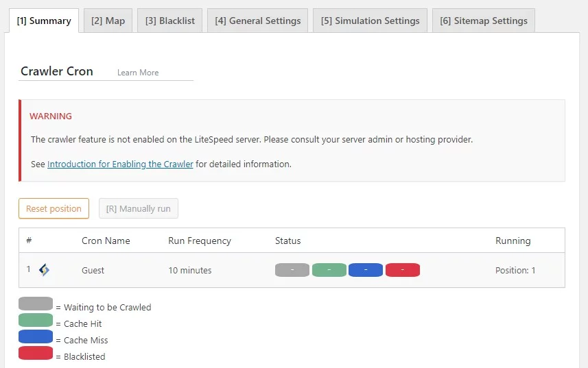Viewport: 588px width, 368px height.
Task: Click the Guest cron name cell
Action: click(x=93, y=270)
